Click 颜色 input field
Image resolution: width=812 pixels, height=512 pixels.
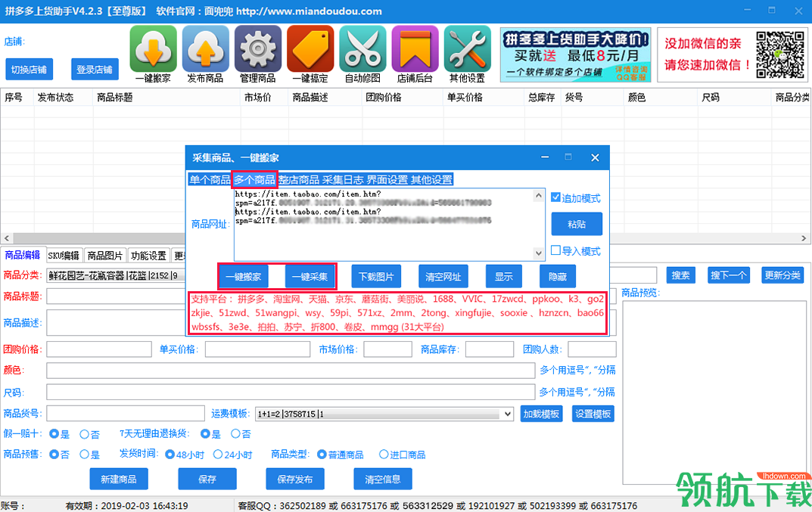[x=291, y=370]
